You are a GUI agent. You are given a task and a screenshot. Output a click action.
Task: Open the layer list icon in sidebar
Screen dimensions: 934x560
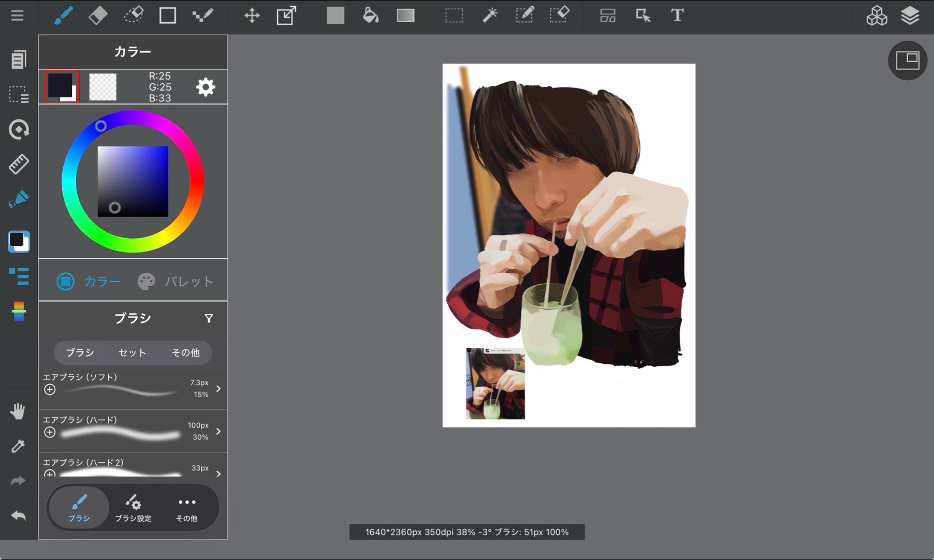(x=19, y=277)
